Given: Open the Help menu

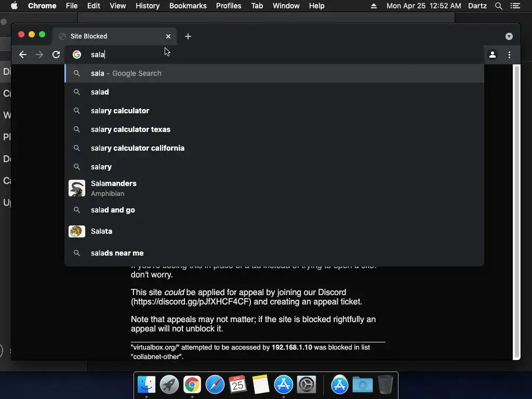Looking at the screenshot, I should coord(316,6).
